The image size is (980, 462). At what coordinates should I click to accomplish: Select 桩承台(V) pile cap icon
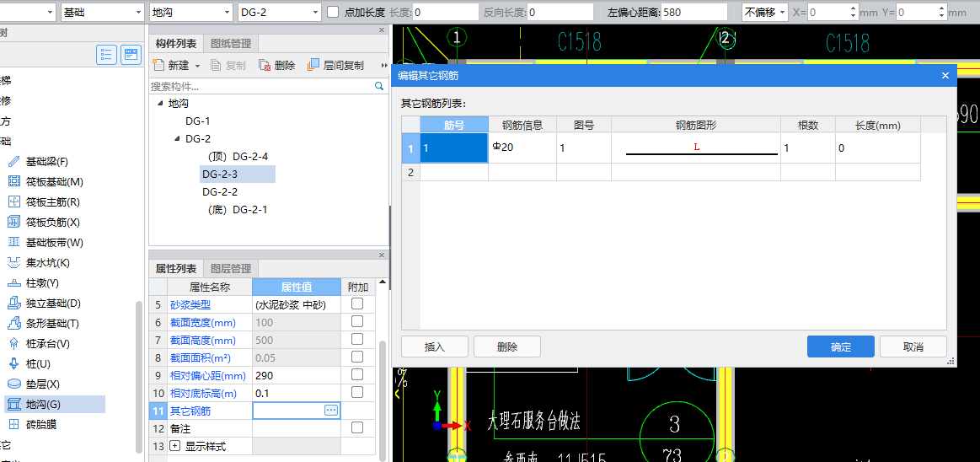(13, 343)
